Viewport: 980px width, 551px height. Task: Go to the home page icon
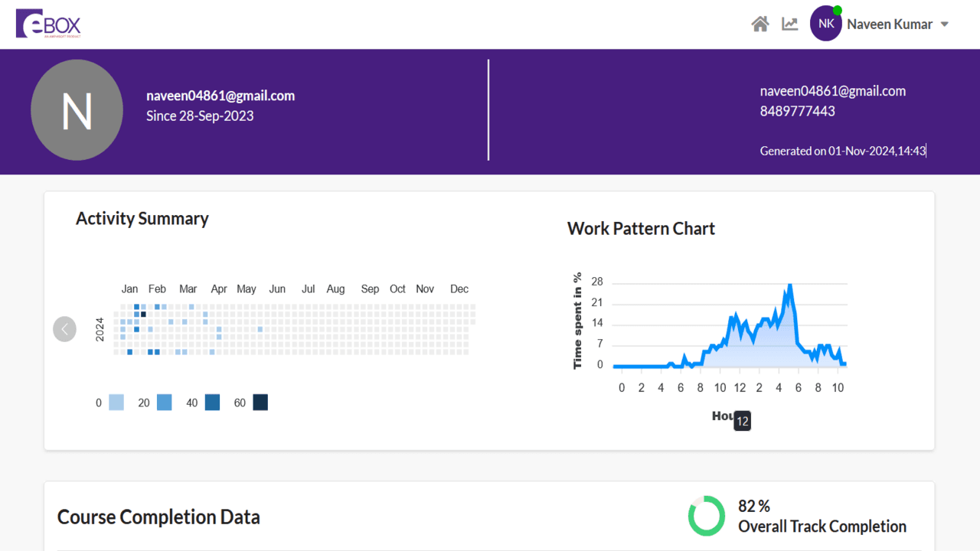(x=759, y=24)
